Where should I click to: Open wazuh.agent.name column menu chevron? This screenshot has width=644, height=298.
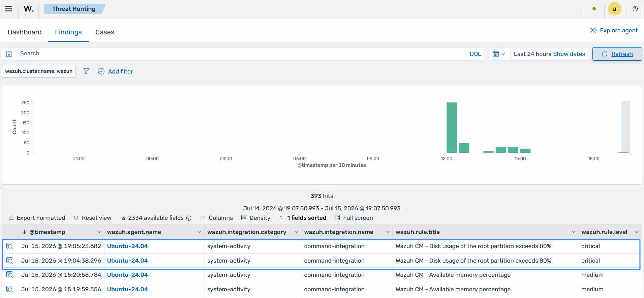click(199, 232)
